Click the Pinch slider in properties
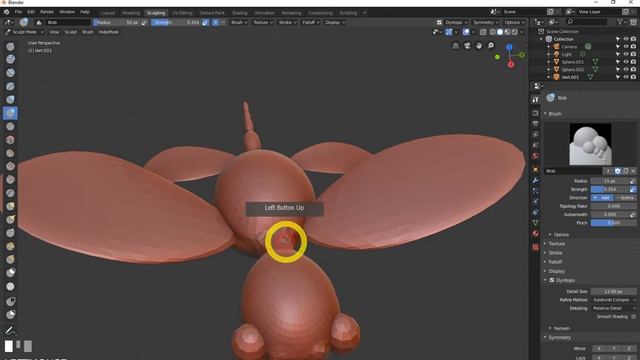 coord(614,223)
